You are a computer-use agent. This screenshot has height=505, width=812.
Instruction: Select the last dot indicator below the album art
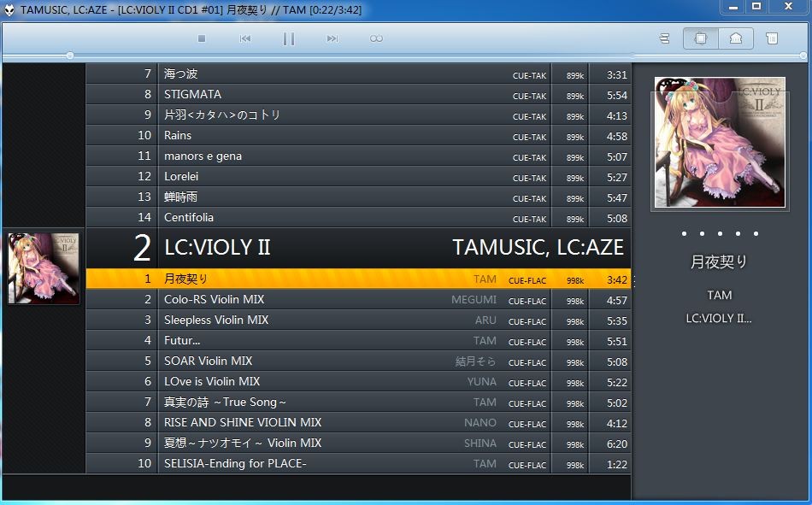point(756,232)
